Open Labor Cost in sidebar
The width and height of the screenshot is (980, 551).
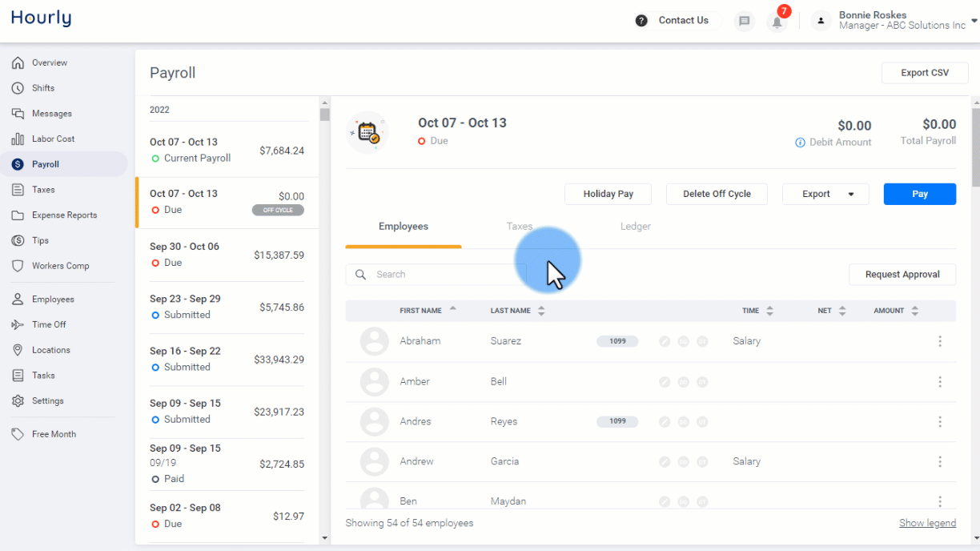pyautogui.click(x=53, y=139)
